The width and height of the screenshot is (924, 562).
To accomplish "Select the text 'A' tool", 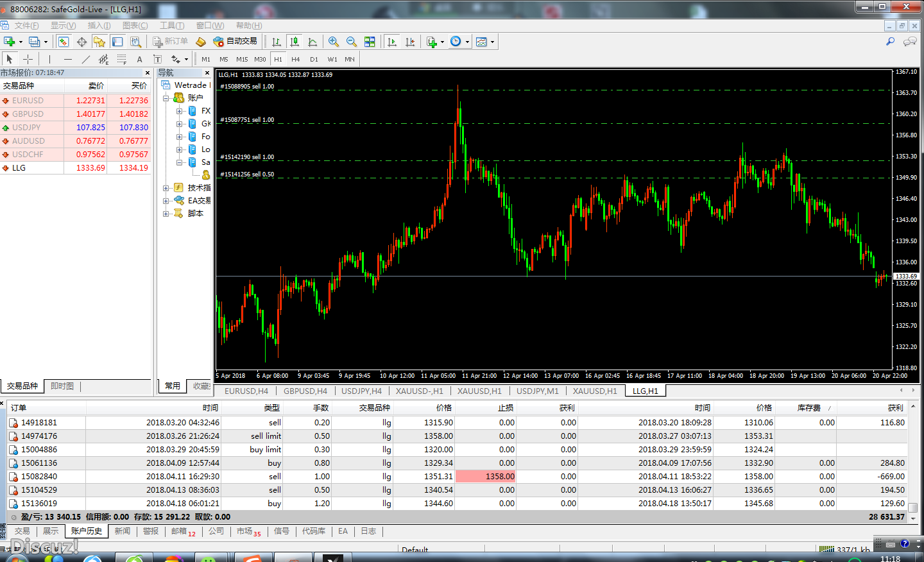I will coord(139,59).
